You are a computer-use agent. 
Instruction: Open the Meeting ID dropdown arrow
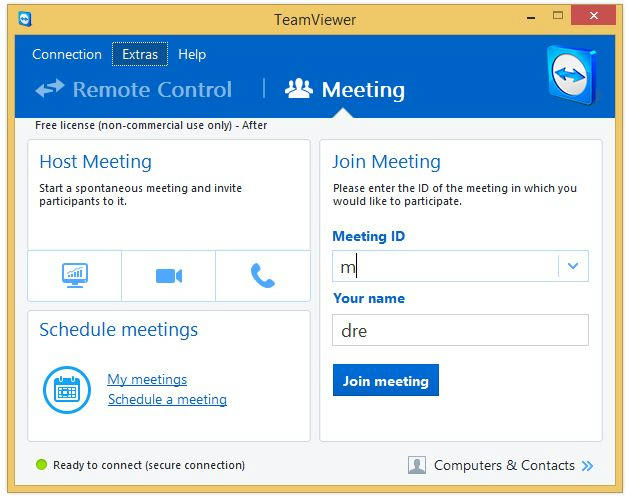tap(573, 266)
